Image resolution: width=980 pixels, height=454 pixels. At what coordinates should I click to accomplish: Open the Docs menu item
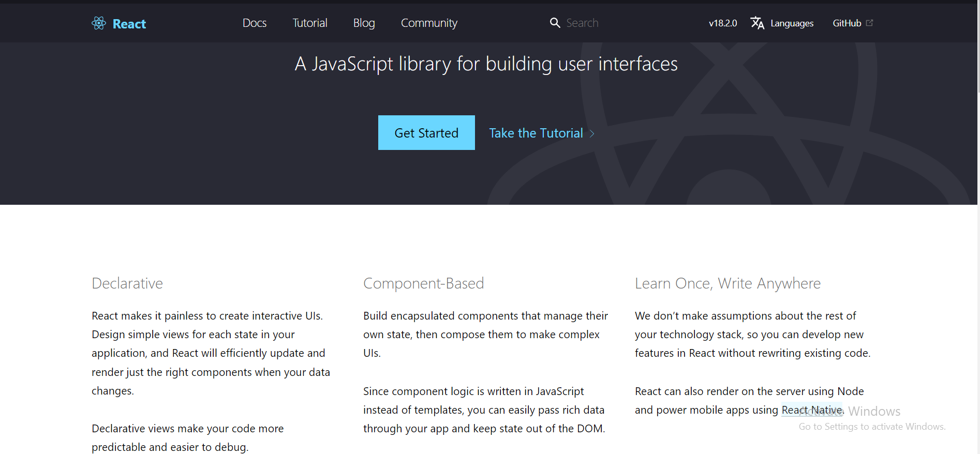255,23
